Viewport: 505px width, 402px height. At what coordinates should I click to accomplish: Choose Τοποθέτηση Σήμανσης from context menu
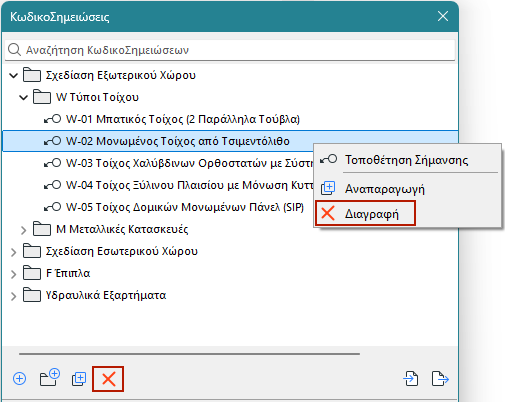pyautogui.click(x=407, y=160)
